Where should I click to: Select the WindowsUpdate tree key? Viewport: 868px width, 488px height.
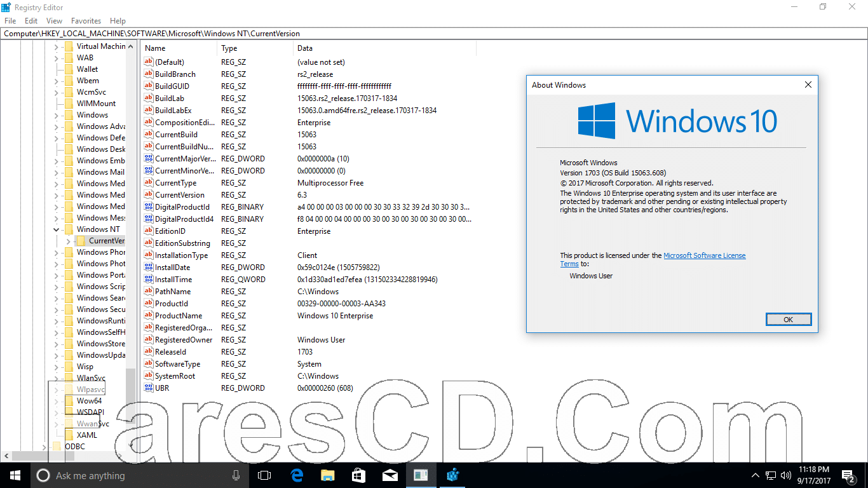click(101, 355)
